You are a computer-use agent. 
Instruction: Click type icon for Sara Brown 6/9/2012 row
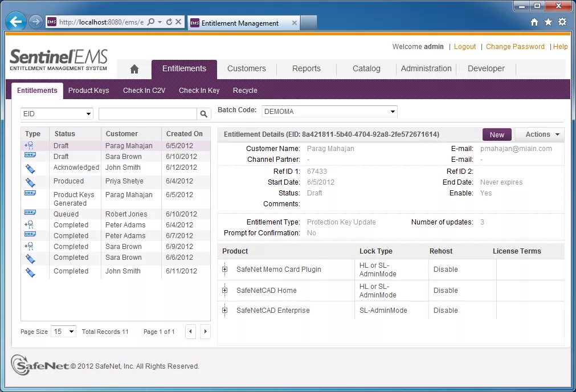(x=29, y=247)
